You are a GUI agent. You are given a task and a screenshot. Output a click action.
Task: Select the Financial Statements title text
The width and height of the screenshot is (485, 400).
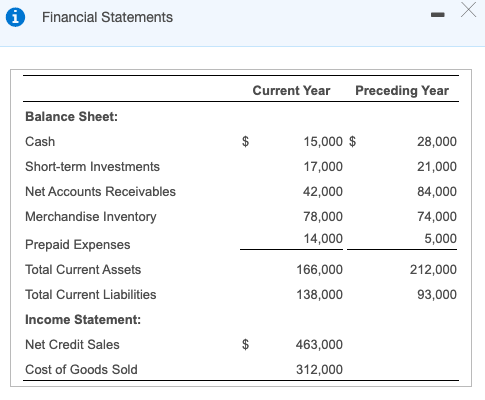coord(107,17)
